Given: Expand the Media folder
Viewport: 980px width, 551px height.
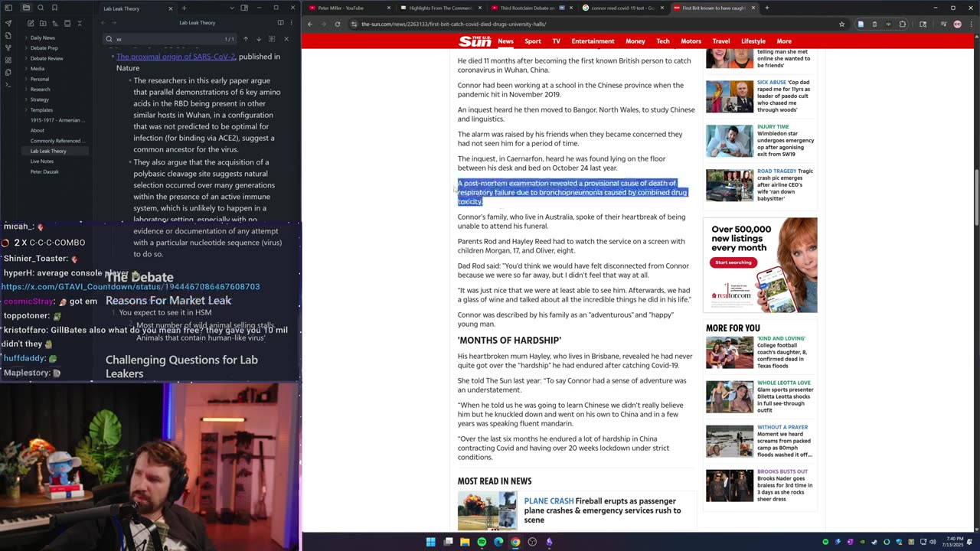Looking at the screenshot, I should [37, 69].
